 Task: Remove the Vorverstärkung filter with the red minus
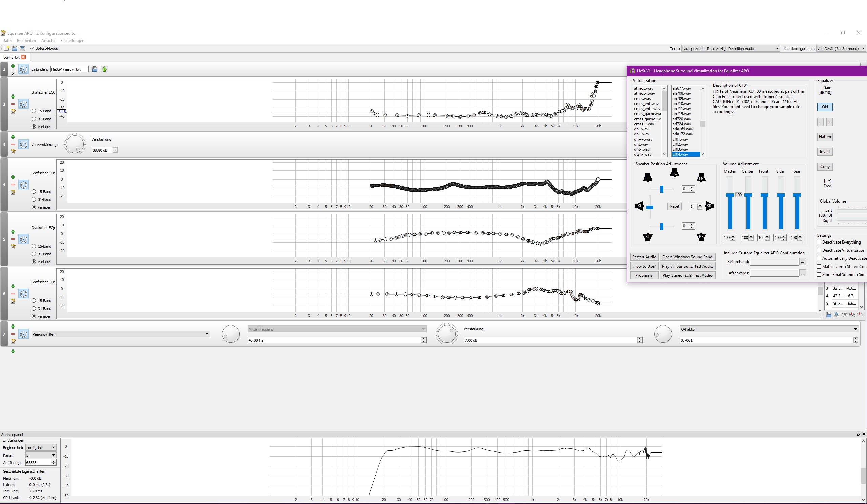tap(13, 145)
